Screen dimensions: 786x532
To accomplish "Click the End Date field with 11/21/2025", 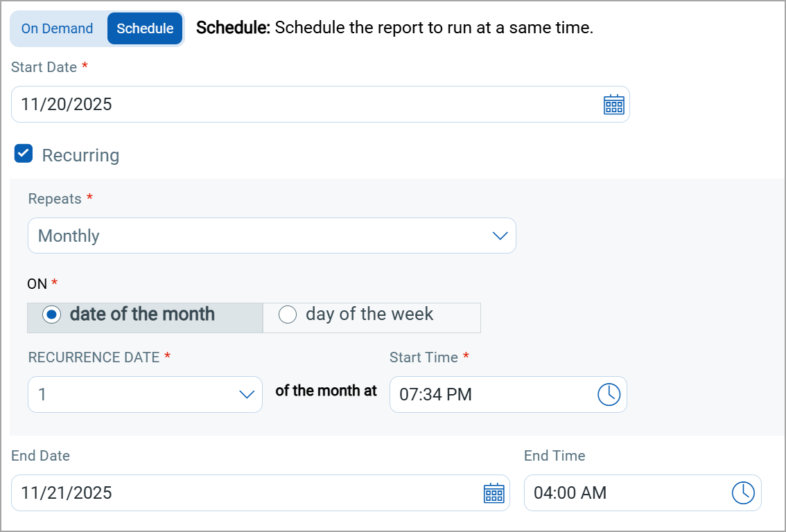I will point(243,493).
